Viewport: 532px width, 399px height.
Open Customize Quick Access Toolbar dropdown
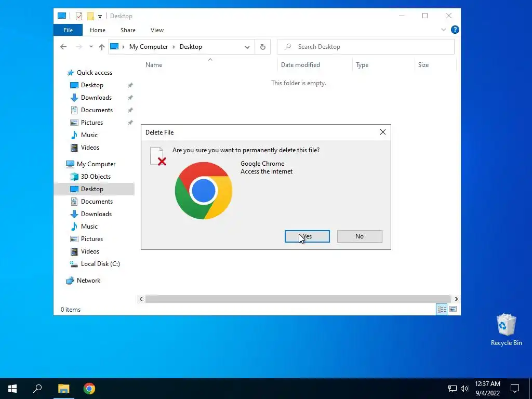point(100,16)
